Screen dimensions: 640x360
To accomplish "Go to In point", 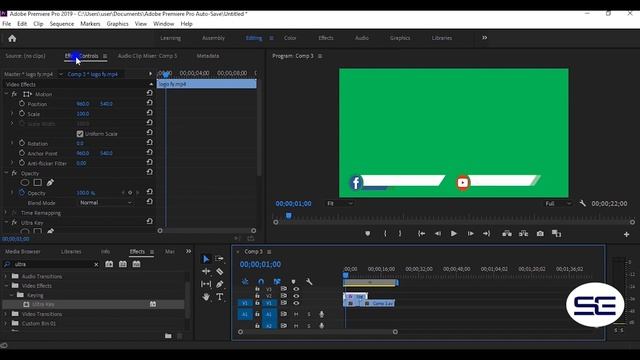I will point(421,233).
